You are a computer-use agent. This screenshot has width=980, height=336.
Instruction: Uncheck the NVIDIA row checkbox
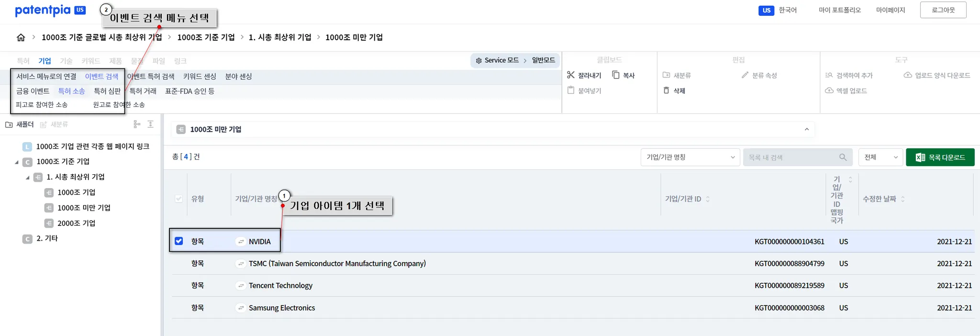[x=178, y=241]
